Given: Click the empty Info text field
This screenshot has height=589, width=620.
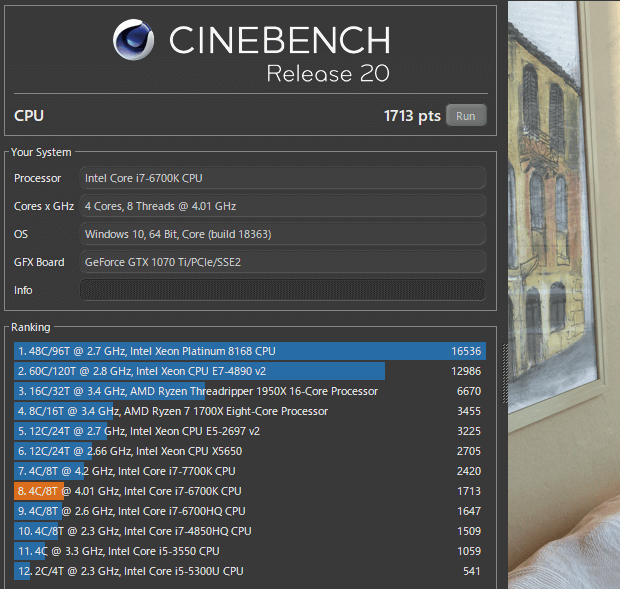Looking at the screenshot, I should pyautogui.click(x=282, y=290).
